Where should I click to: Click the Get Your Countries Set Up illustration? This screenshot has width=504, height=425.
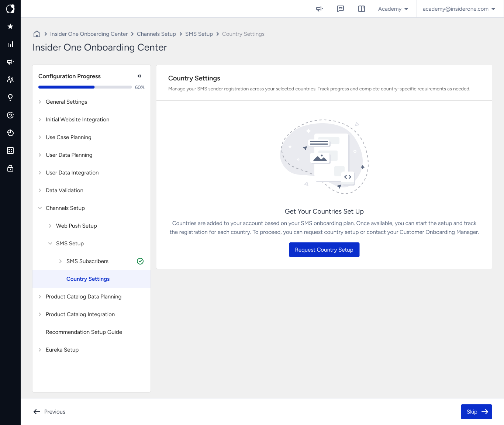coord(324,156)
